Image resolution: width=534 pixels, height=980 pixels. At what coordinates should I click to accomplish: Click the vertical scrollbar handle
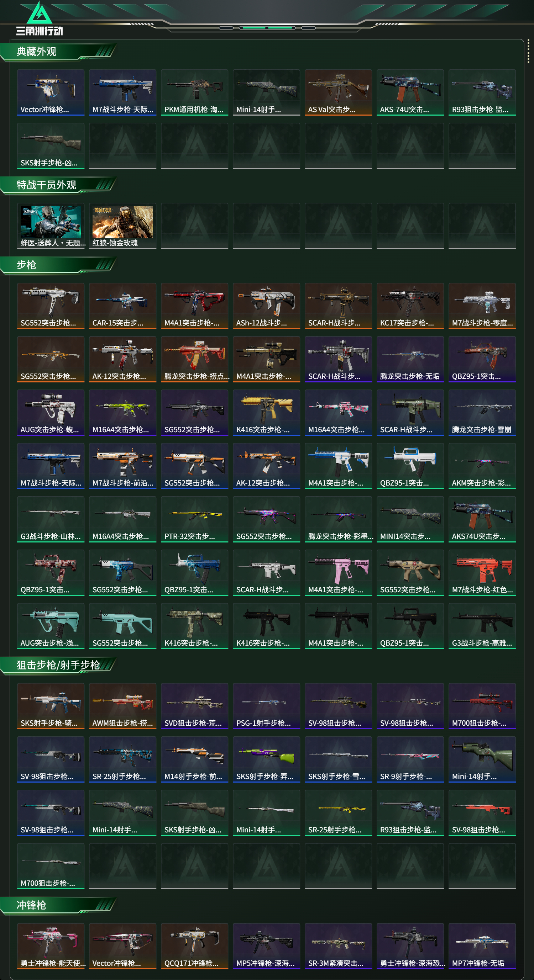click(x=528, y=51)
